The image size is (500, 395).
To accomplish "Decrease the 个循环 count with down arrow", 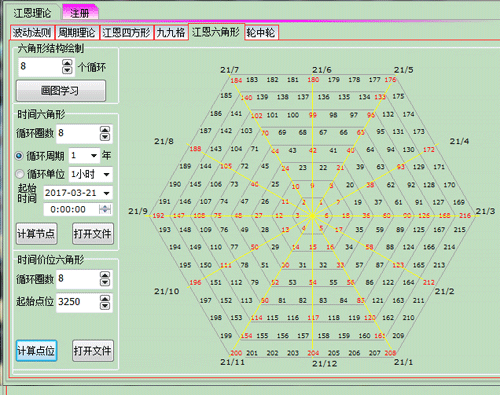I will click(x=67, y=70).
